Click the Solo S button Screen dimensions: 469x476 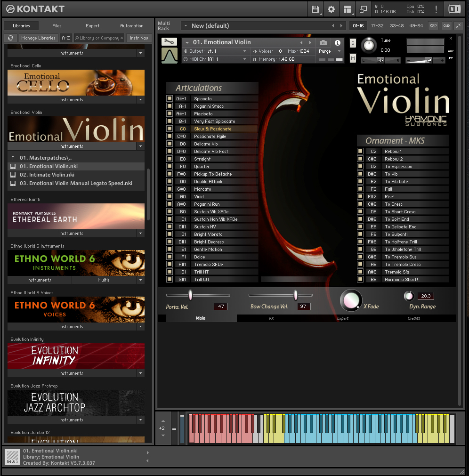click(353, 43)
